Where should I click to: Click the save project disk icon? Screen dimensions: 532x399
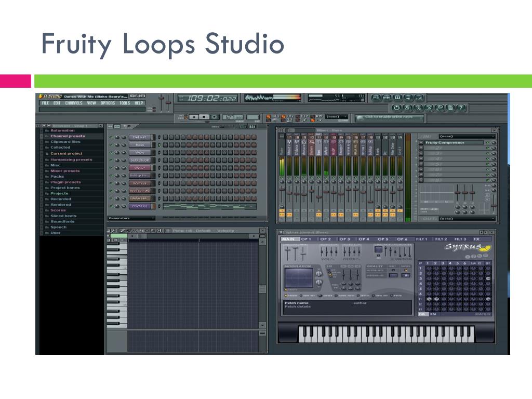450,108
